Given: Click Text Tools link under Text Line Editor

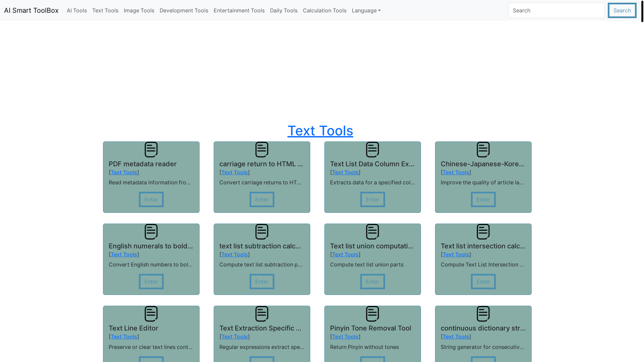Looking at the screenshot, I should (x=124, y=337).
